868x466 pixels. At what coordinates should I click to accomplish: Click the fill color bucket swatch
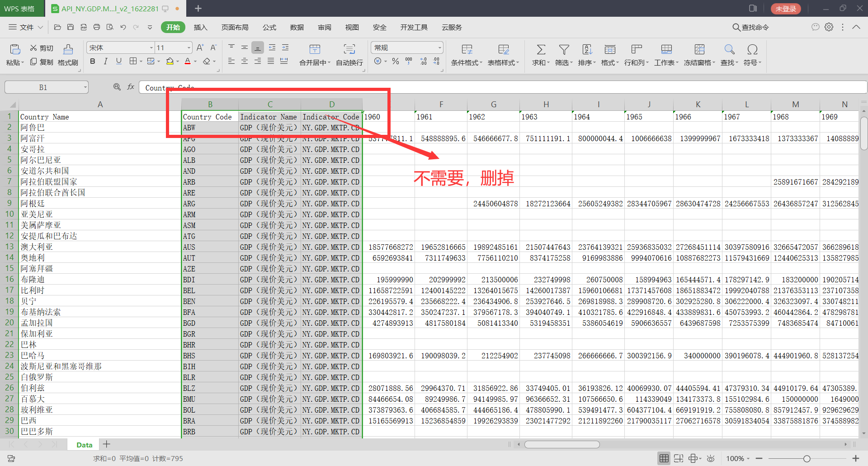(170, 61)
